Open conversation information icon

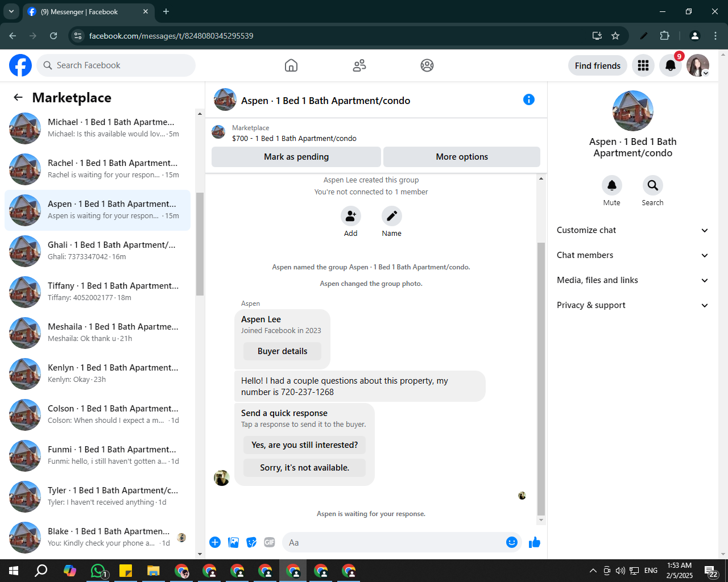[x=529, y=99]
